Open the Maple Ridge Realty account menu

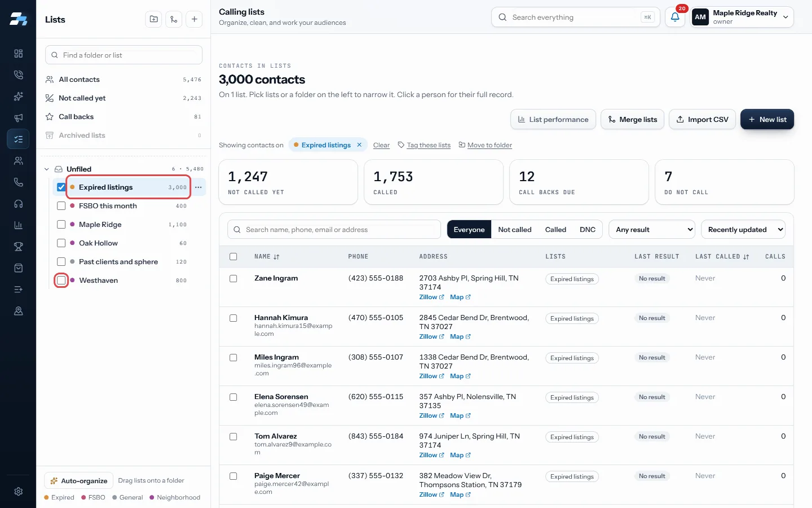pos(742,17)
